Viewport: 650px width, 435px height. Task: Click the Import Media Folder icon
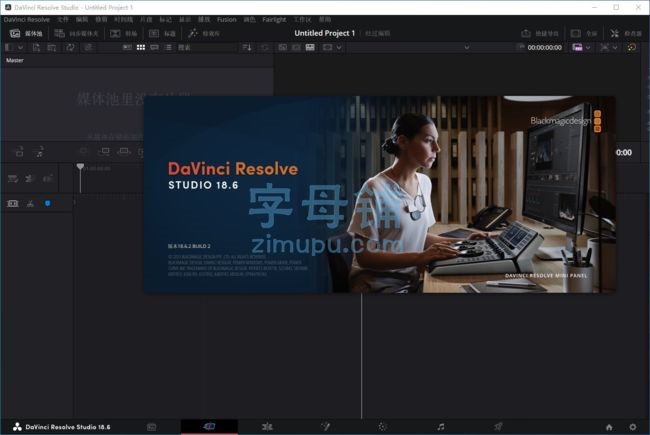pos(52,48)
